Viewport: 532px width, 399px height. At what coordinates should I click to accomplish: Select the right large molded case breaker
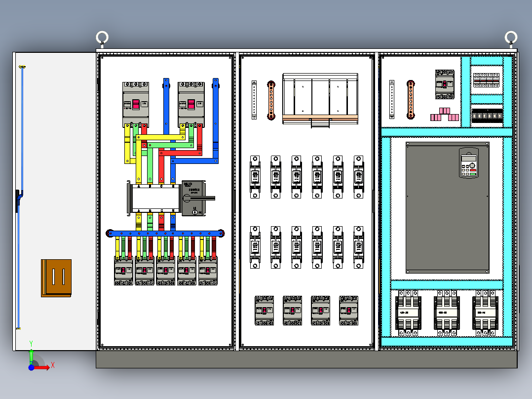191,105
